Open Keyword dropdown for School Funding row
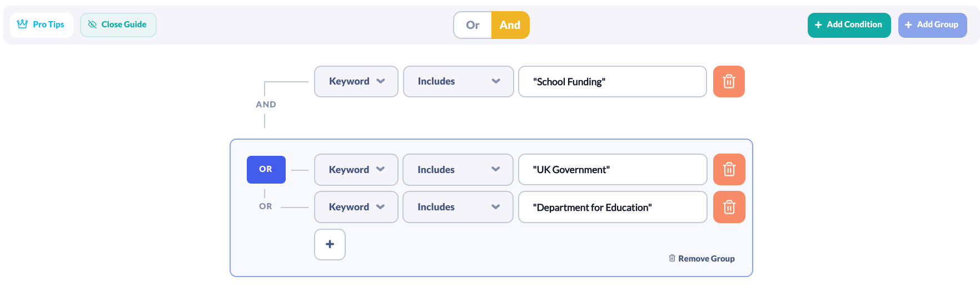Viewport: 980px width, 291px height. [x=356, y=82]
